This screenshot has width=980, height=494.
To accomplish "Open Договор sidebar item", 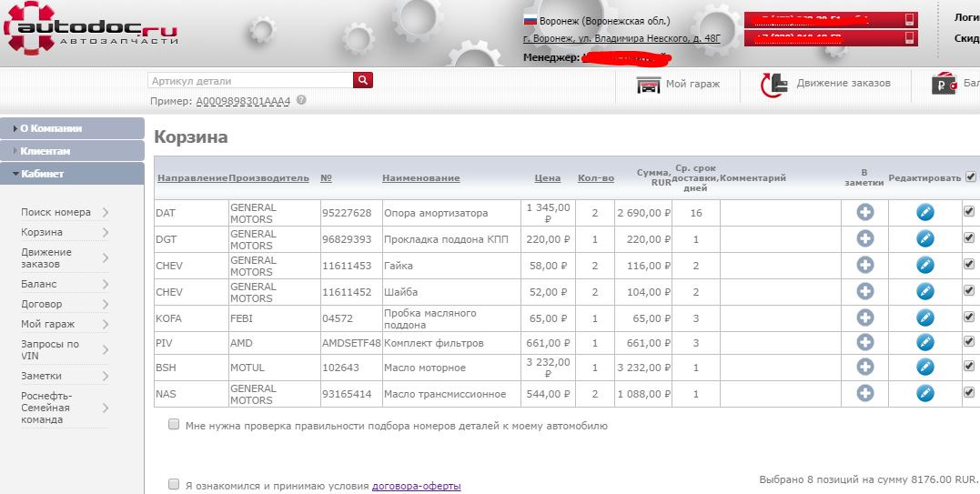I will point(65,304).
